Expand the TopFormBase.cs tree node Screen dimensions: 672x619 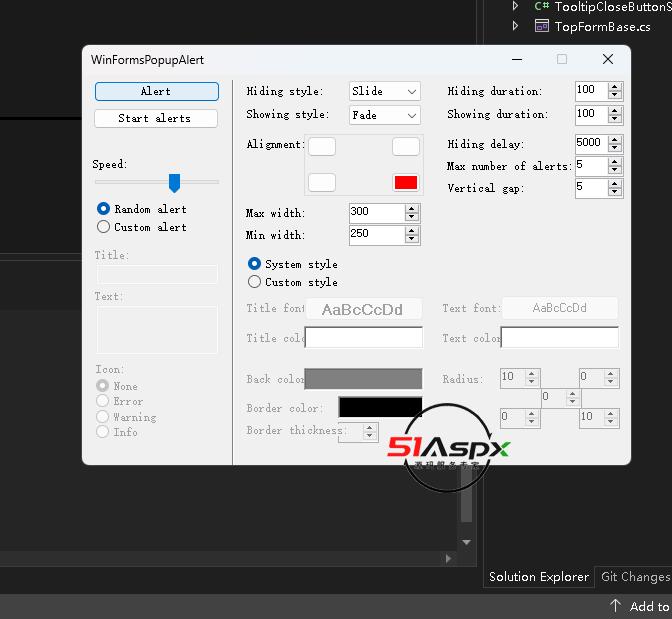[x=516, y=26]
